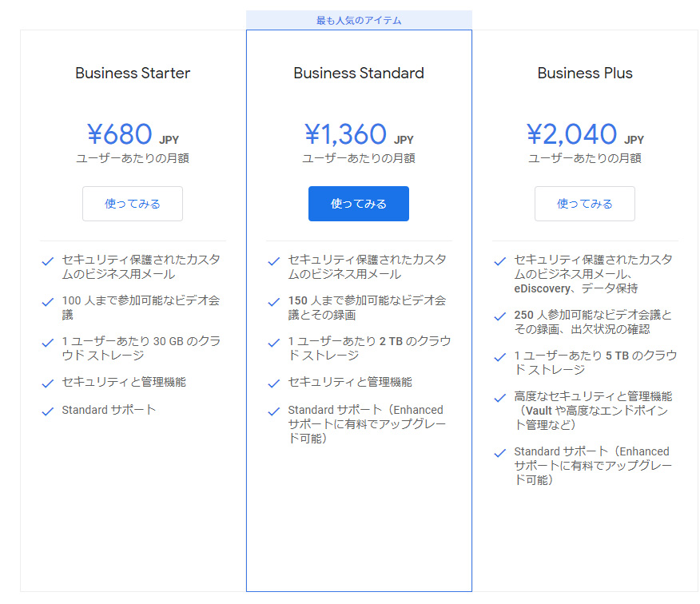
Task: Click the checkmark beside 2 TB cloud storage
Action: pos(274,343)
